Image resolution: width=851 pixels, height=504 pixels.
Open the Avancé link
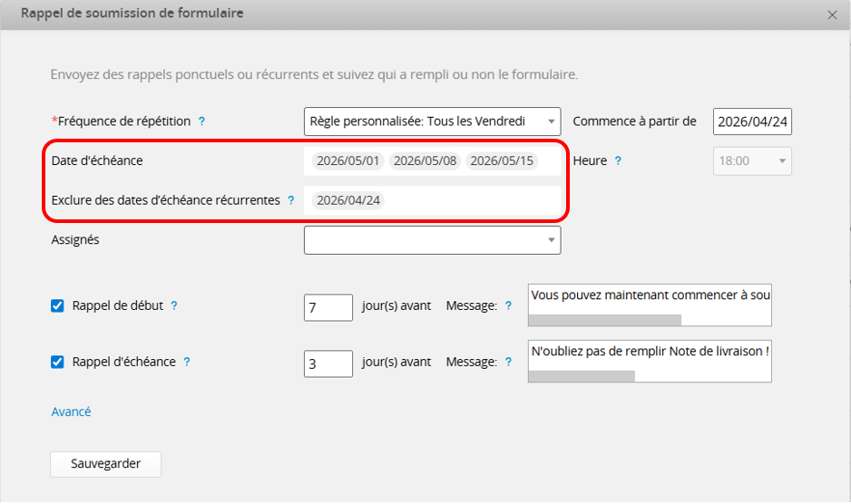(71, 412)
